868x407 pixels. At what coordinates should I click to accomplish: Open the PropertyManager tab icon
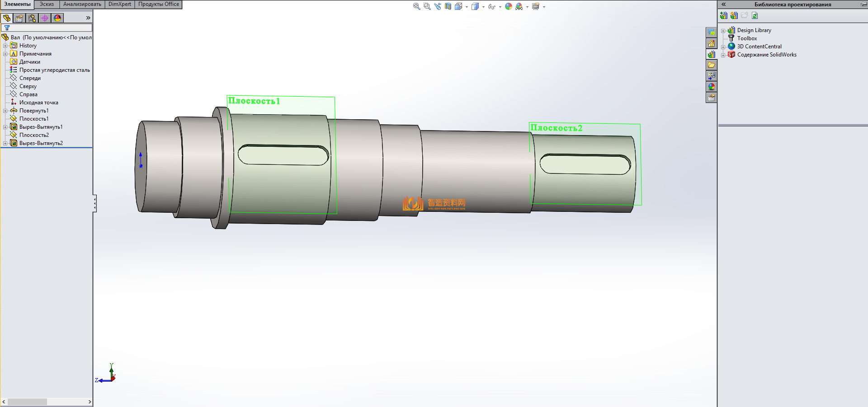19,18
